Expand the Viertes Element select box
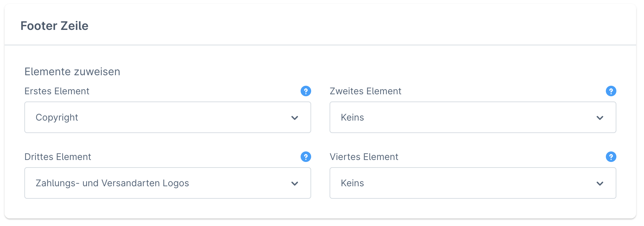The image size is (644, 226). [473, 183]
